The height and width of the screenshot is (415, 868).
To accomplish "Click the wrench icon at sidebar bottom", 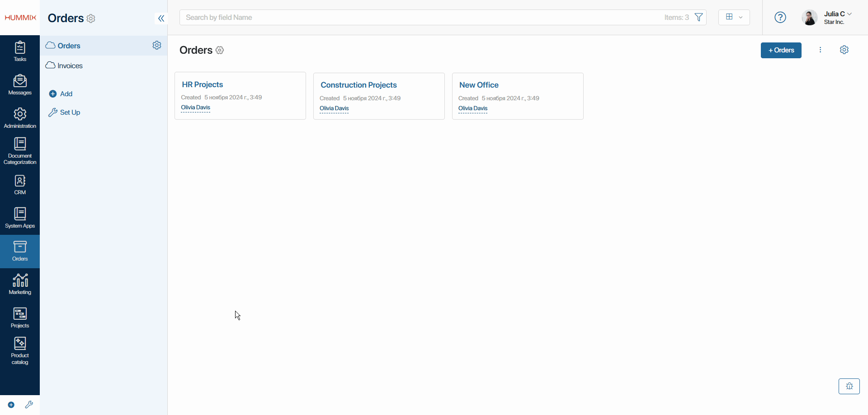I will tap(29, 405).
